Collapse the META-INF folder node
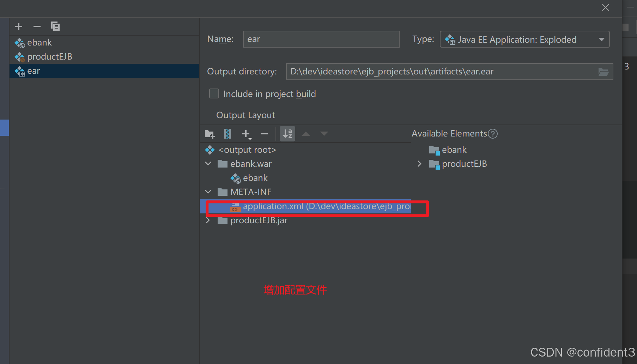 208,192
